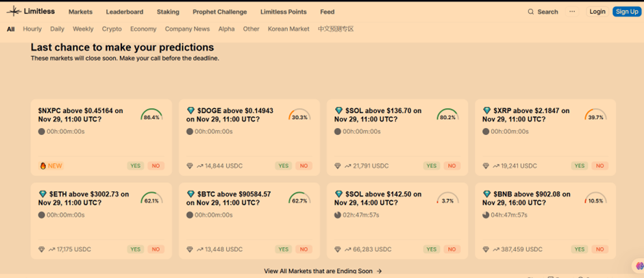644x278 pixels.
Task: Open the Markets nav item
Action: click(81, 12)
